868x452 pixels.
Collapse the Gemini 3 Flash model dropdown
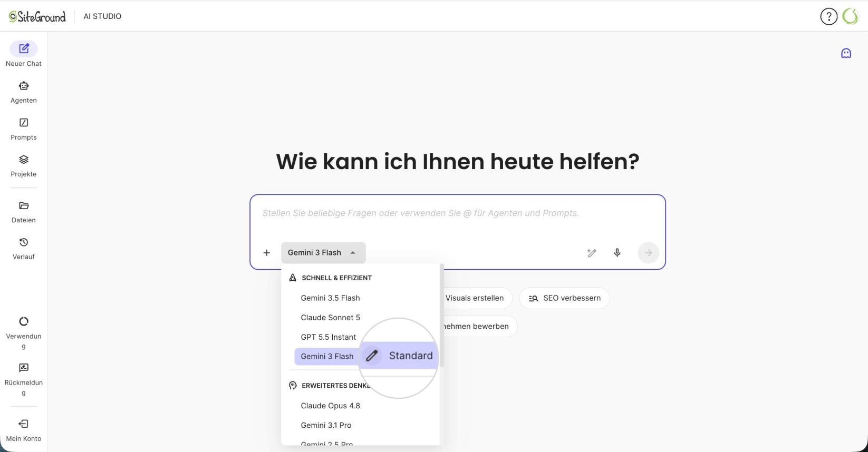(x=323, y=253)
